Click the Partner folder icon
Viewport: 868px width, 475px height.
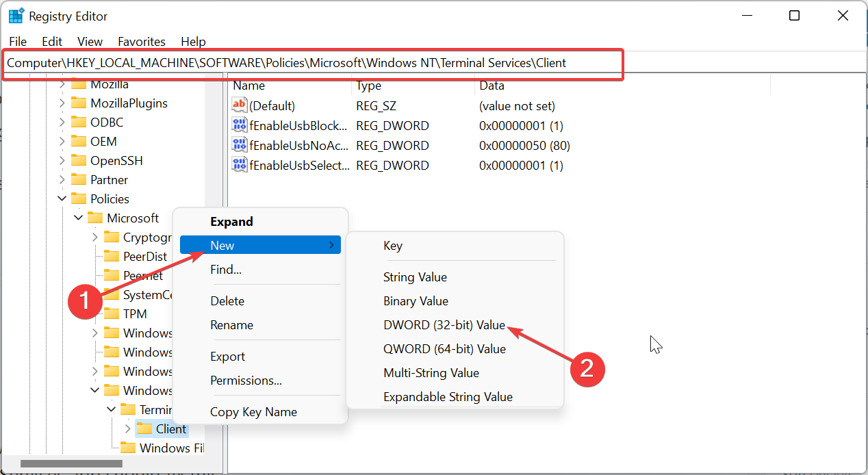79,180
